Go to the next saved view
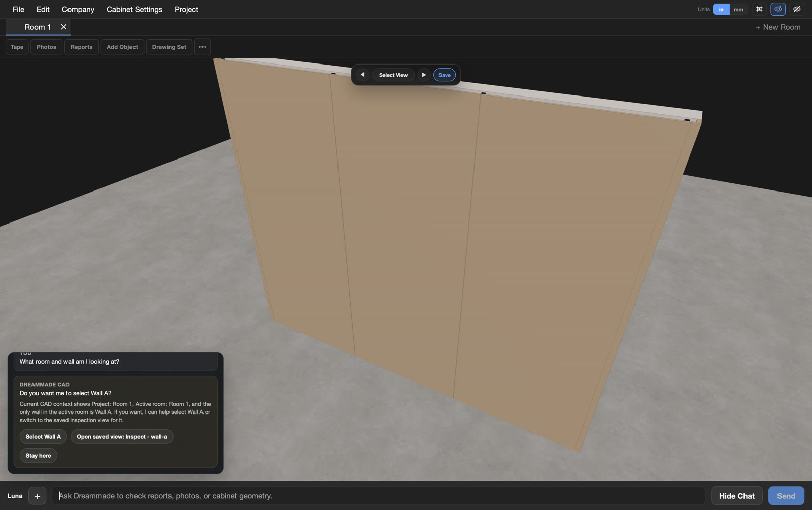Image resolution: width=812 pixels, height=510 pixels. [x=424, y=75]
